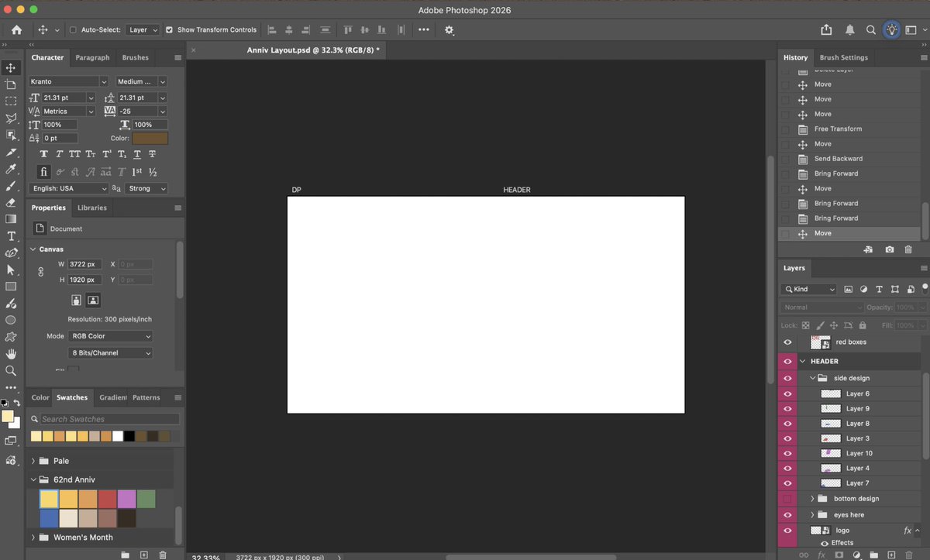Select the Object Selection tool
This screenshot has width=930, height=560.
11,135
